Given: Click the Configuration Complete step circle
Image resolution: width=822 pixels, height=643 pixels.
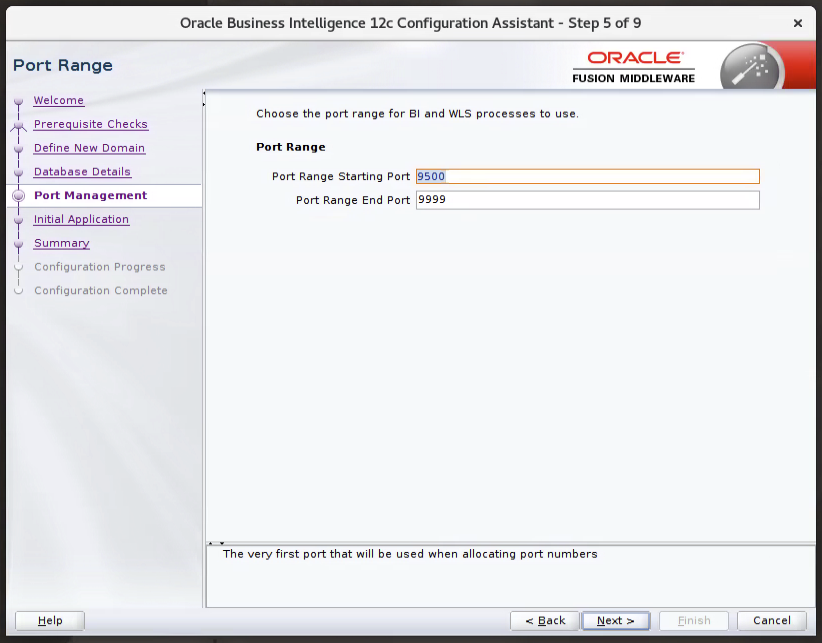Looking at the screenshot, I should (x=19, y=290).
